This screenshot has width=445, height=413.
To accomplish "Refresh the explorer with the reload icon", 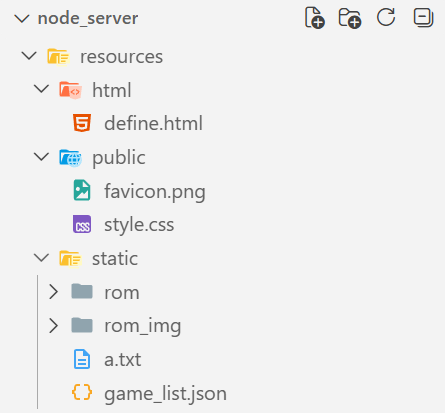I will point(386,17).
